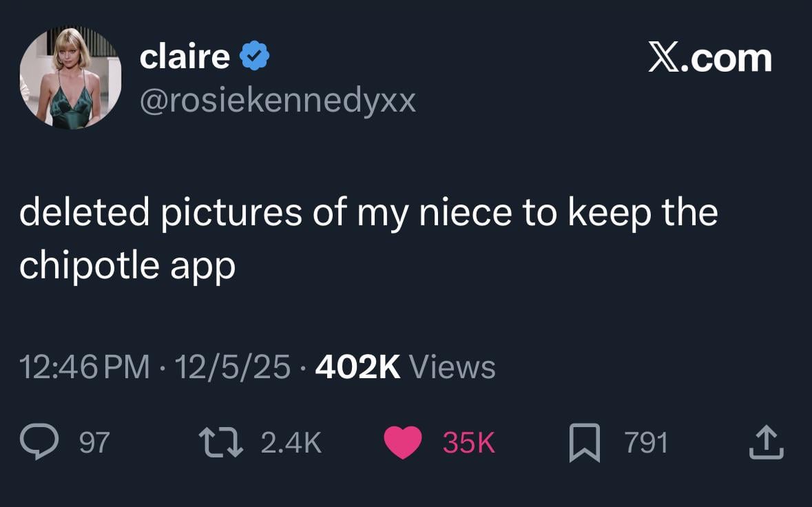Image resolution: width=812 pixels, height=507 pixels.
Task: Click the 791 bookmarks count
Action: tap(646, 442)
